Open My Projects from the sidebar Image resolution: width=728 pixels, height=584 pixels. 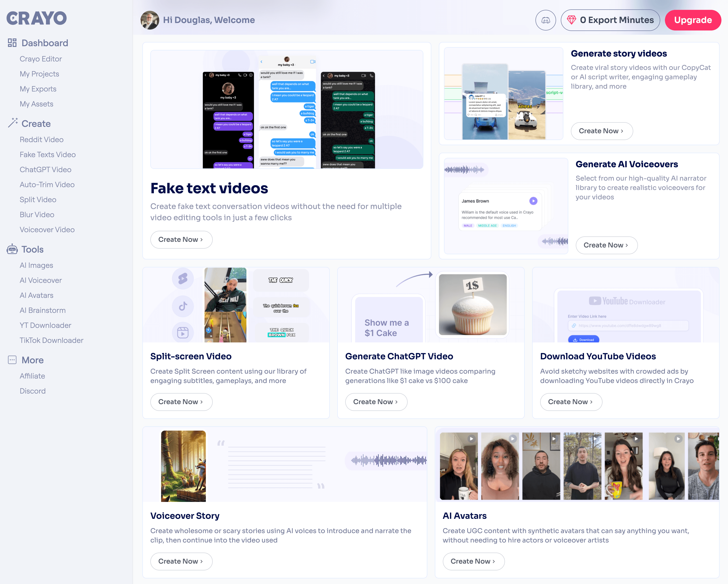click(39, 74)
